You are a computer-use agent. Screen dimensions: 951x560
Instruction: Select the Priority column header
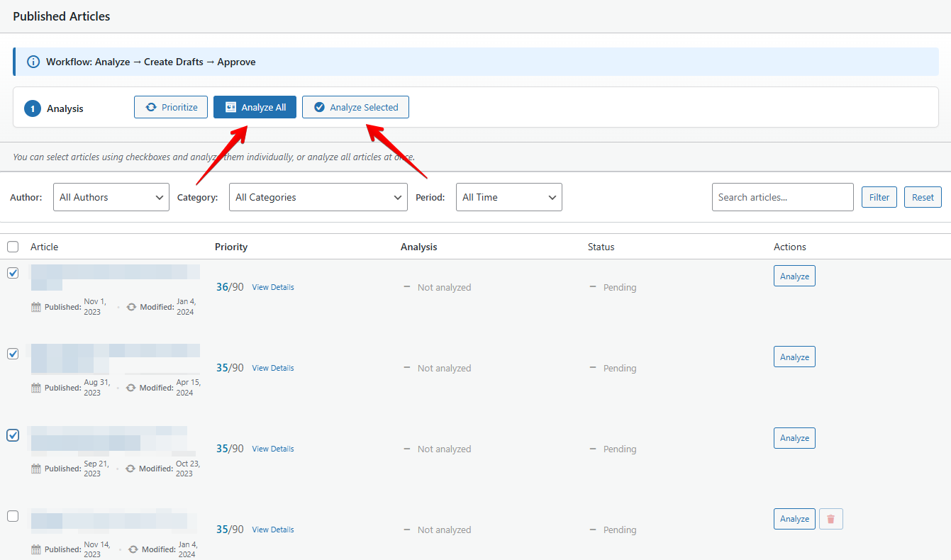pyautogui.click(x=230, y=246)
